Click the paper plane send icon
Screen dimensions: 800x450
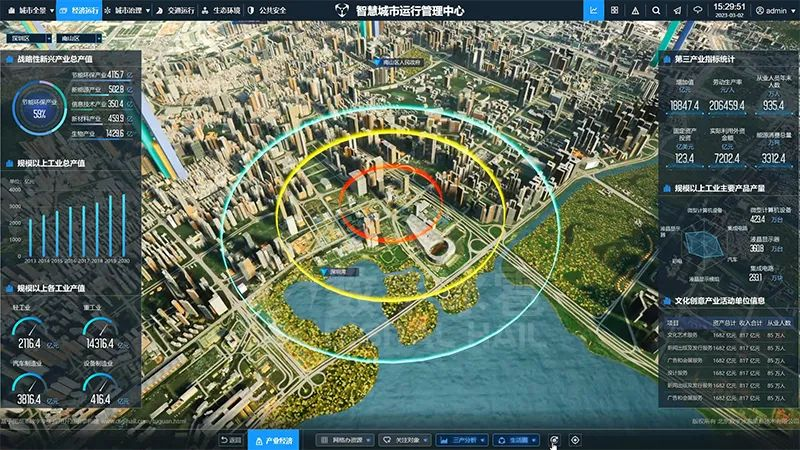677,10
